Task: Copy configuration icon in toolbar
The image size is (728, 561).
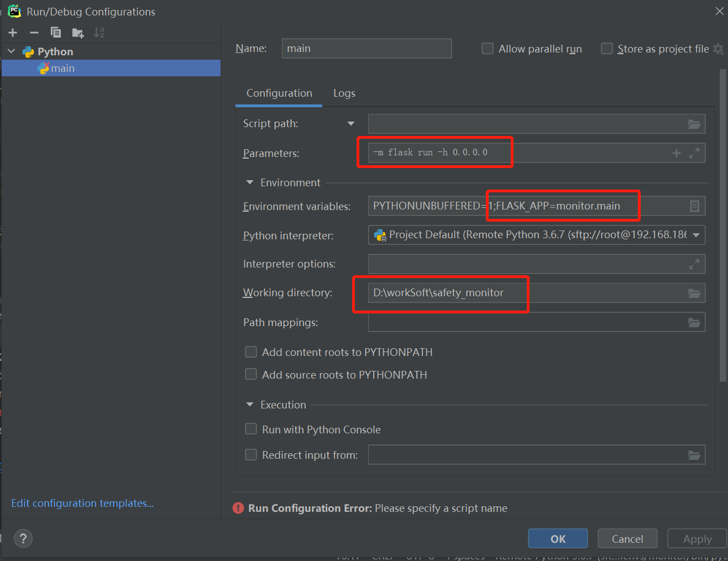Action: click(56, 33)
